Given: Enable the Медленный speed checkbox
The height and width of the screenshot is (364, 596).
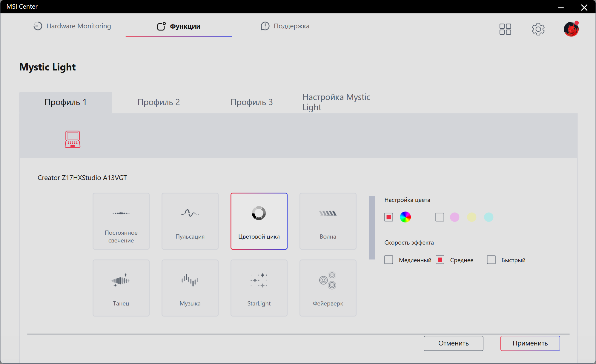Looking at the screenshot, I should (388, 260).
